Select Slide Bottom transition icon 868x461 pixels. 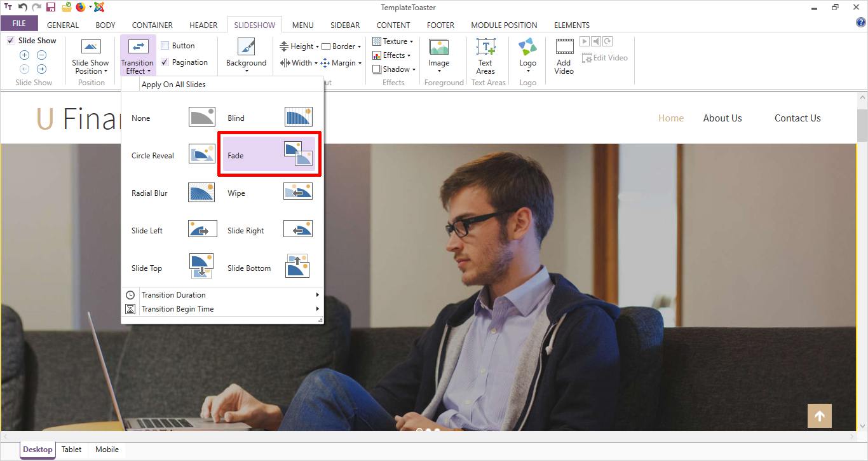pos(297,266)
